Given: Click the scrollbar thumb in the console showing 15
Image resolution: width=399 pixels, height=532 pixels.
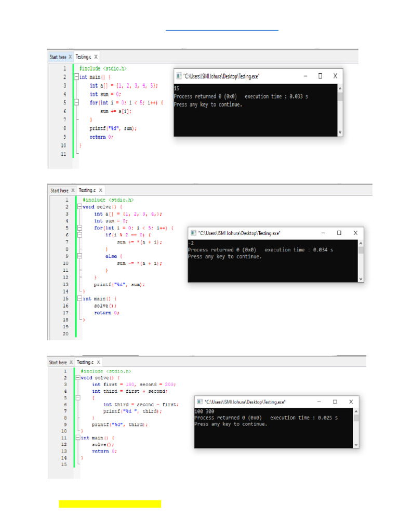Looking at the screenshot, I should coord(340,97).
